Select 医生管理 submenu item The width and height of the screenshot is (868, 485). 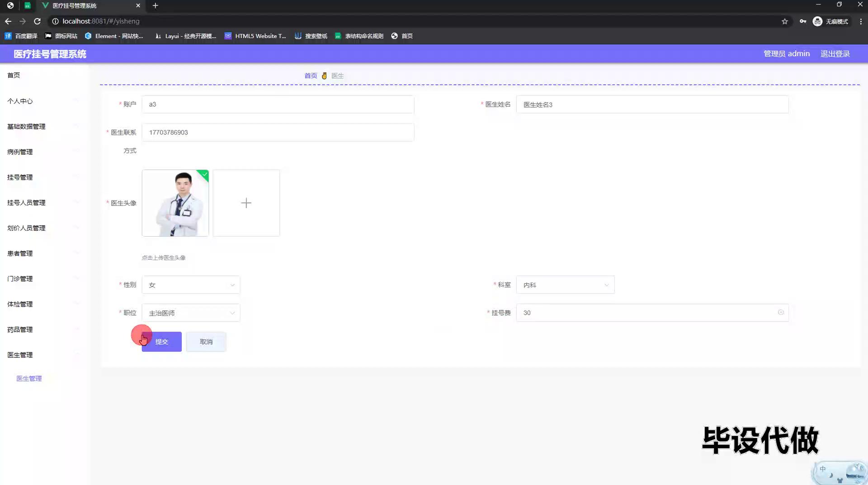coord(29,379)
